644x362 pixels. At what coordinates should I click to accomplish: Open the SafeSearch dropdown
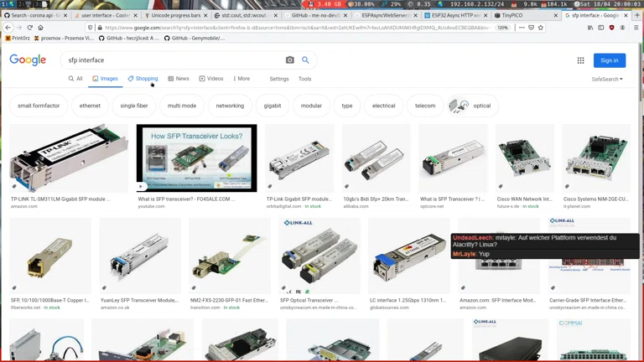point(607,80)
